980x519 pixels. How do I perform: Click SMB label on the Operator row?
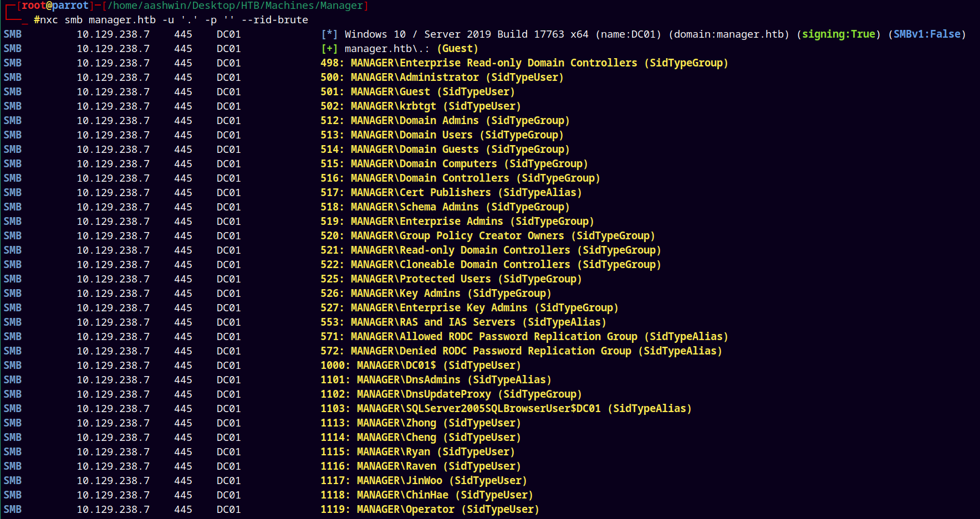point(13,510)
